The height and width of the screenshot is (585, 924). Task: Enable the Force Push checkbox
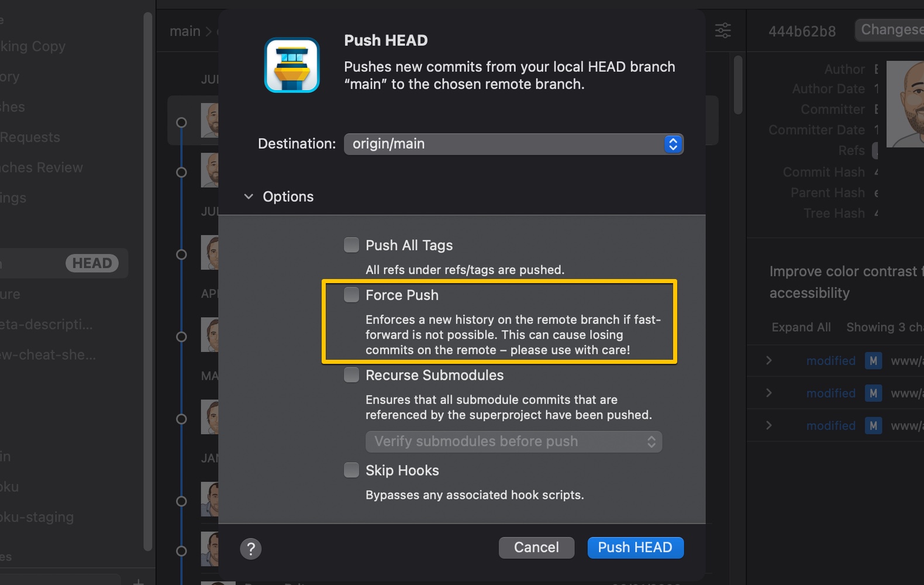pos(351,294)
